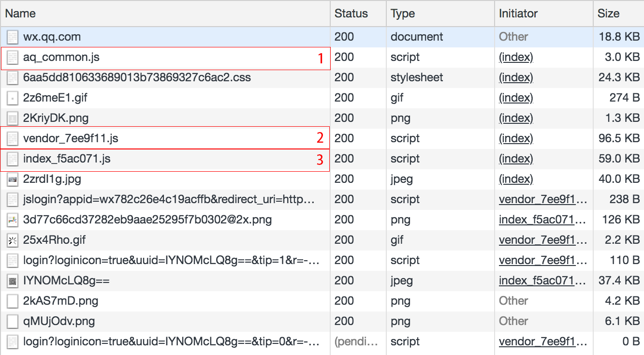The height and width of the screenshot is (355, 644).
Task: Click the blank file icon beside qMUjOdv.png
Action: point(13,322)
